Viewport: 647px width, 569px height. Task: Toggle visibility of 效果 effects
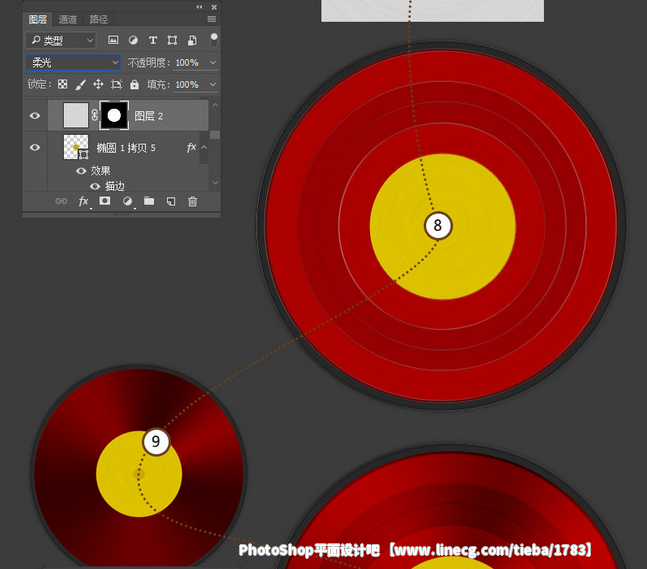[x=81, y=170]
